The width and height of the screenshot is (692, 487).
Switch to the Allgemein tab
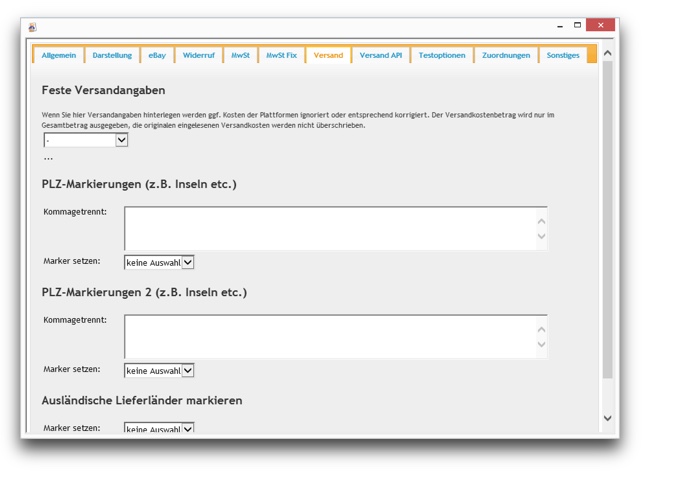coord(58,56)
